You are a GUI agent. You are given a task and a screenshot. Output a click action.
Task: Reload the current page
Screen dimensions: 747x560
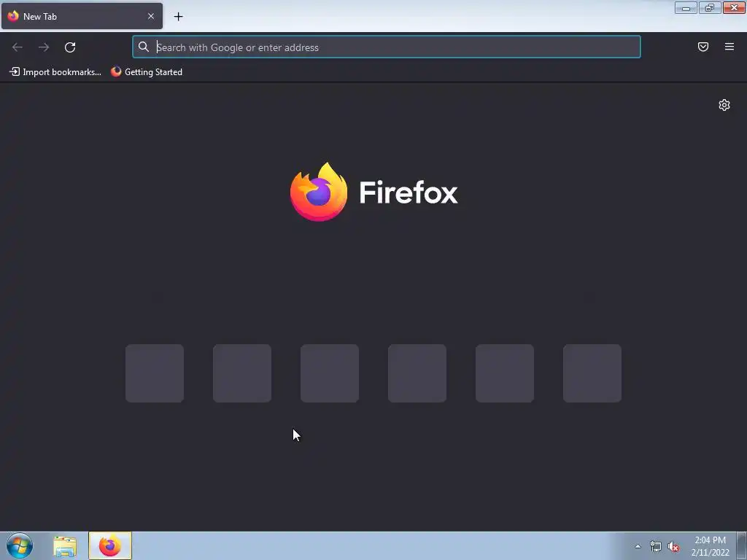click(x=70, y=47)
